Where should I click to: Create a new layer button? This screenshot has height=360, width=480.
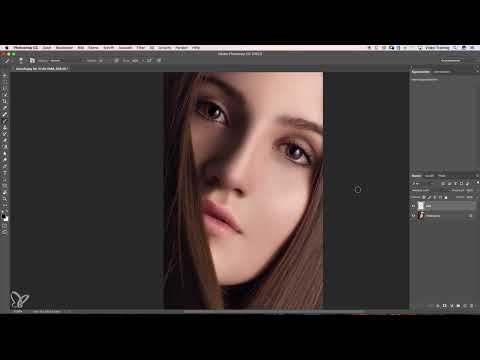[465, 305]
